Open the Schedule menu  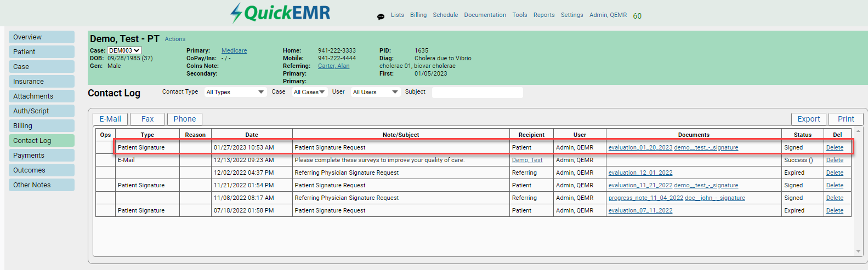pos(445,15)
